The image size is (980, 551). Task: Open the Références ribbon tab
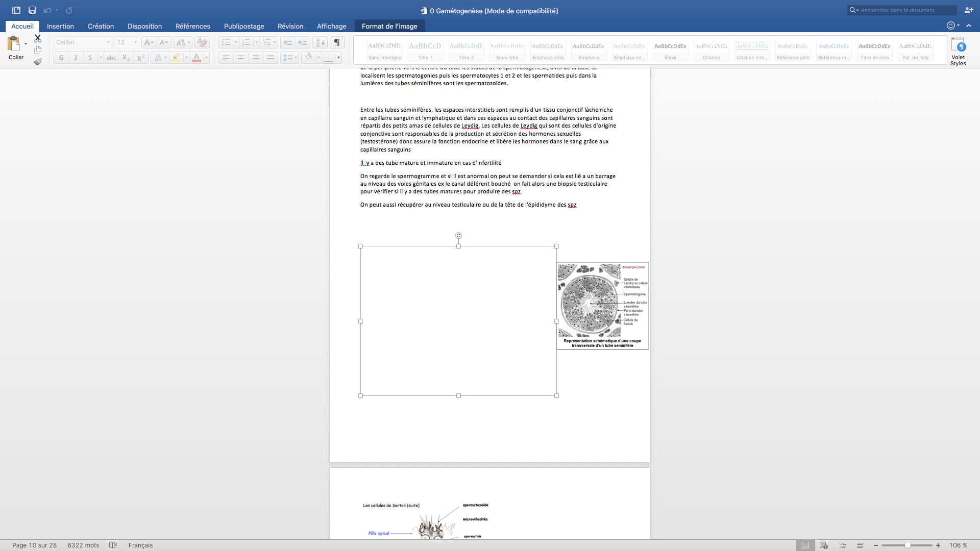[192, 26]
